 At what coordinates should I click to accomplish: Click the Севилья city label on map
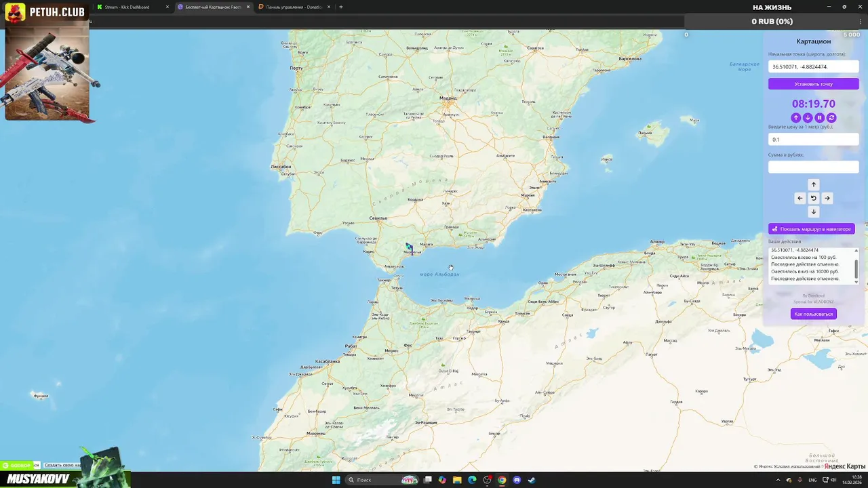[378, 218]
